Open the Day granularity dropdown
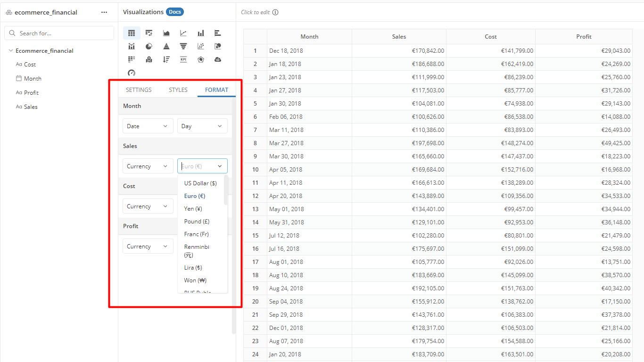 (x=202, y=126)
